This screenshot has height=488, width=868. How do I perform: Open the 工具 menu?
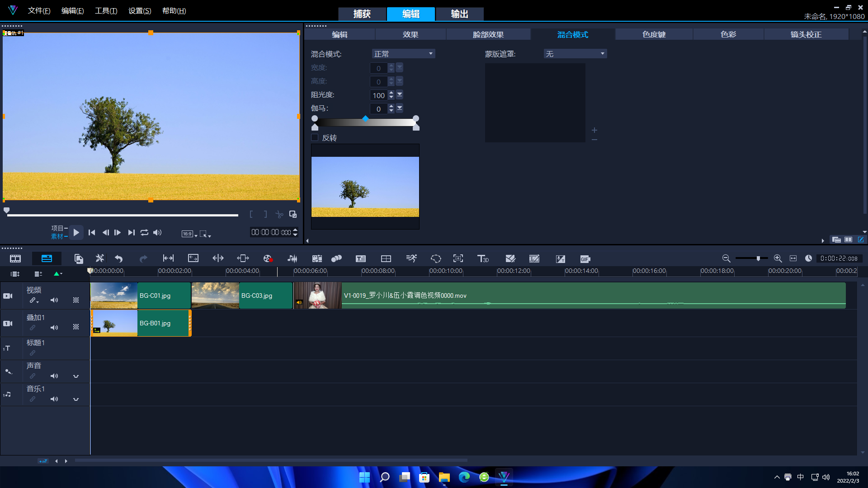[106, 10]
